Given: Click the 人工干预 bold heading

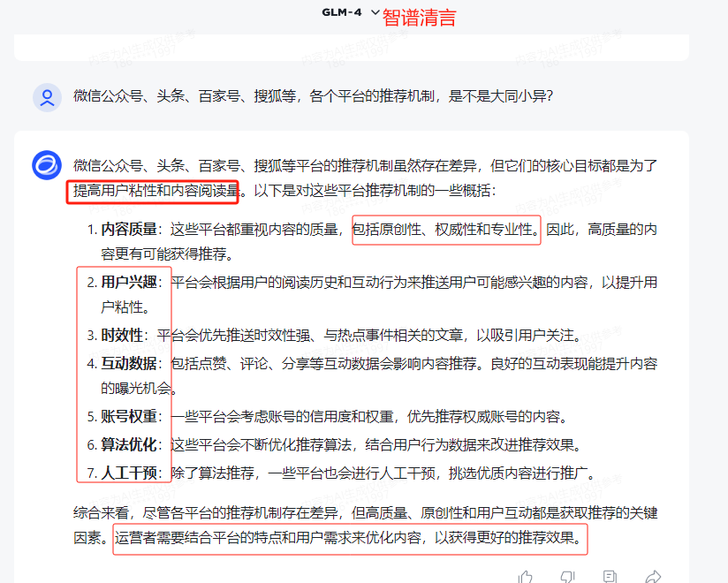Looking at the screenshot, I should coord(129,473).
